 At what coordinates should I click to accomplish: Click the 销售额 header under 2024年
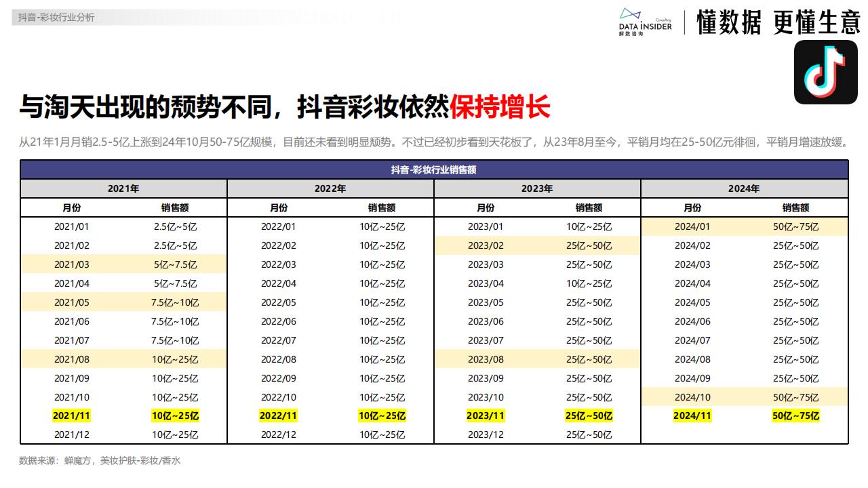795,207
